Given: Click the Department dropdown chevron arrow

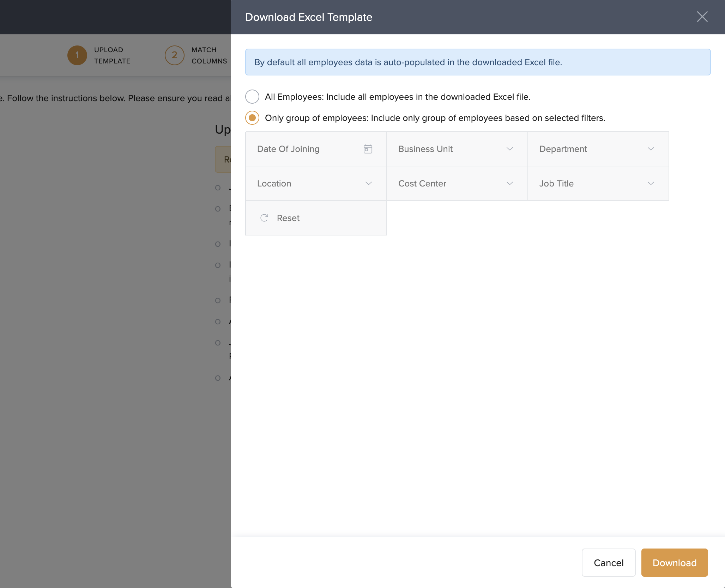Looking at the screenshot, I should point(651,149).
